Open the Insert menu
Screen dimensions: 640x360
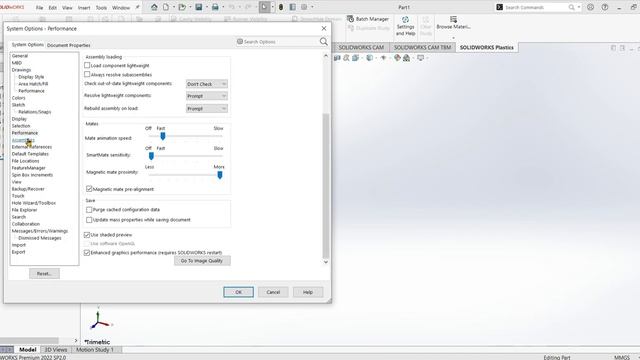coord(84,7)
